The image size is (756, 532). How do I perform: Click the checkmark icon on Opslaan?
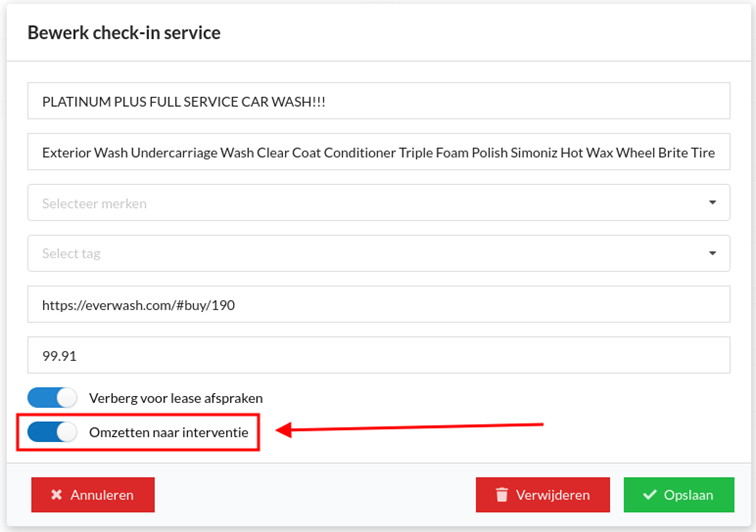[649, 494]
